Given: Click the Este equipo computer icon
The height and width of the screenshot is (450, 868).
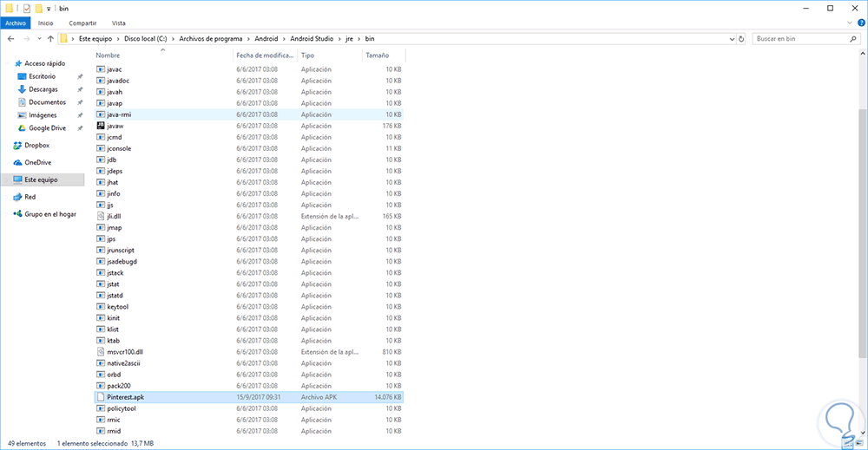Looking at the screenshot, I should (x=17, y=179).
